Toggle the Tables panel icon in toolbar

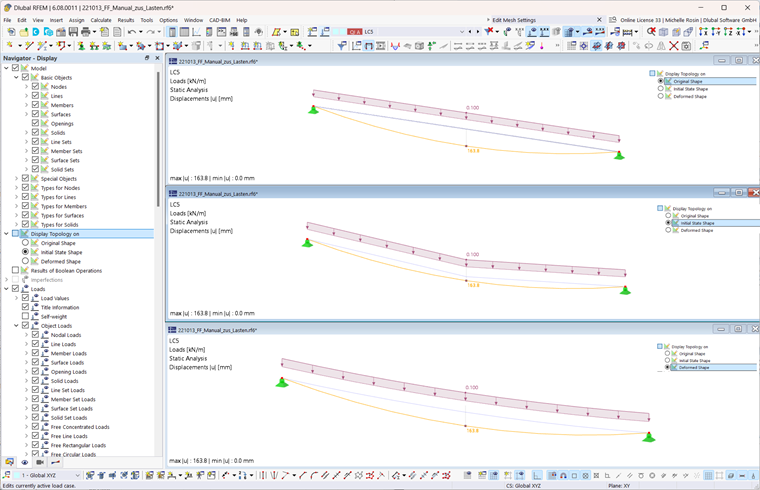click(184, 32)
